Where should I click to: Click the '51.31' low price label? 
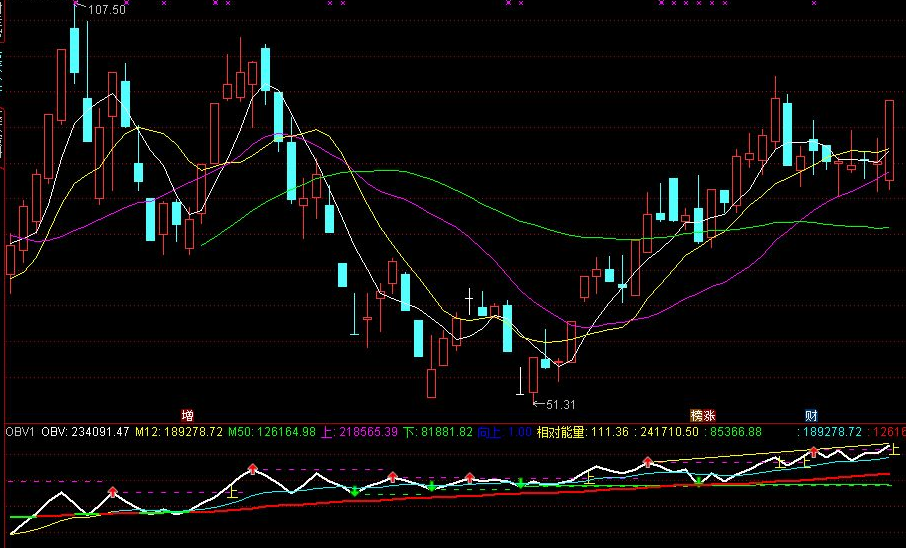tap(560, 405)
